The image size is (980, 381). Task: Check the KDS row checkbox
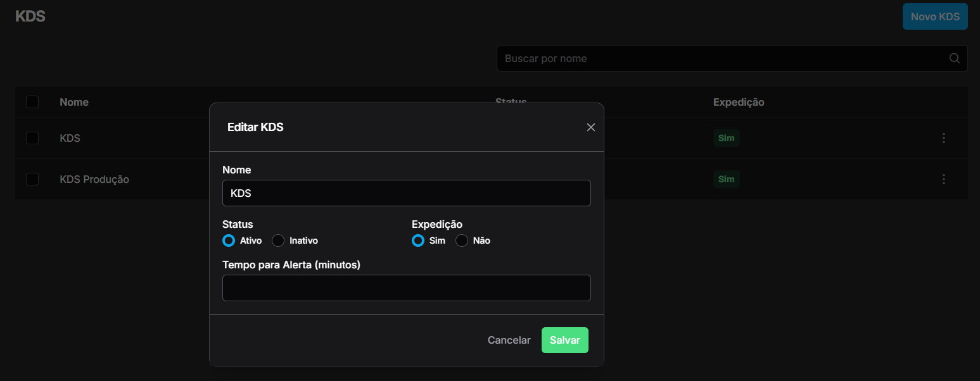pyautogui.click(x=32, y=138)
